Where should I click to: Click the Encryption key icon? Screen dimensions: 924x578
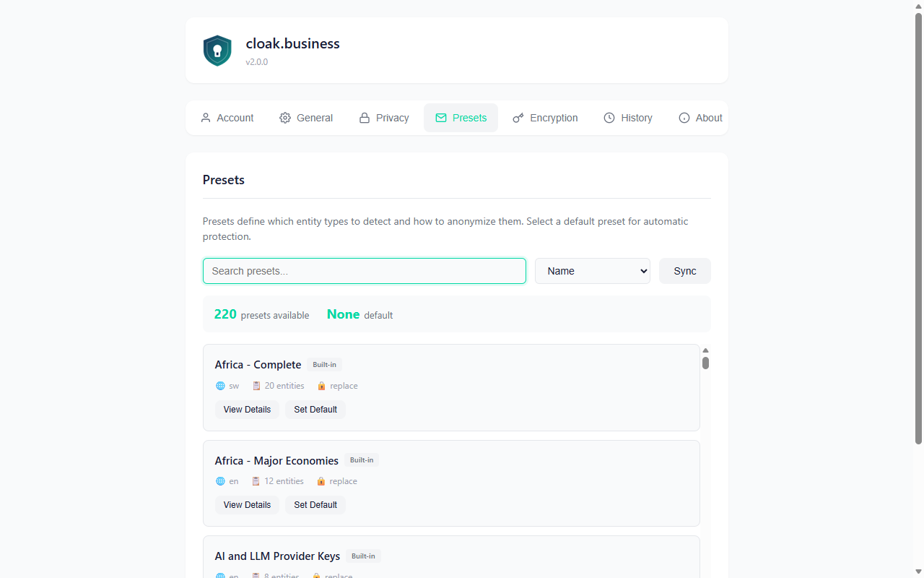pos(518,118)
